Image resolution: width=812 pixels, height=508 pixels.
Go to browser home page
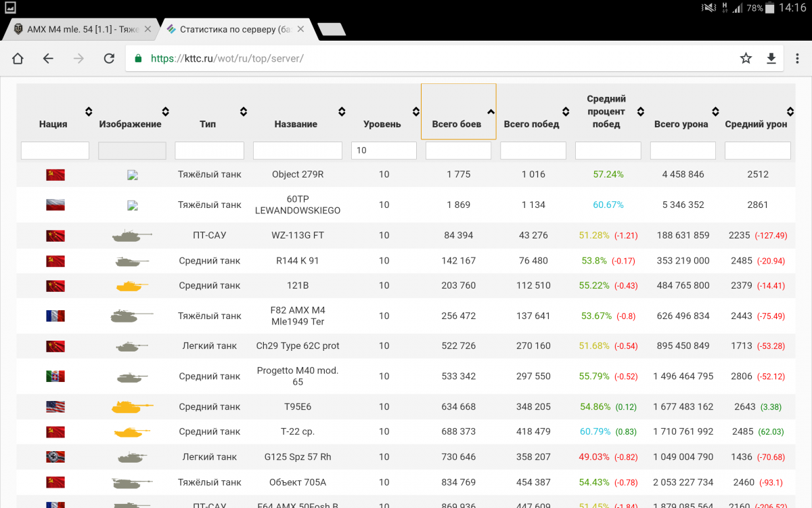click(x=18, y=59)
